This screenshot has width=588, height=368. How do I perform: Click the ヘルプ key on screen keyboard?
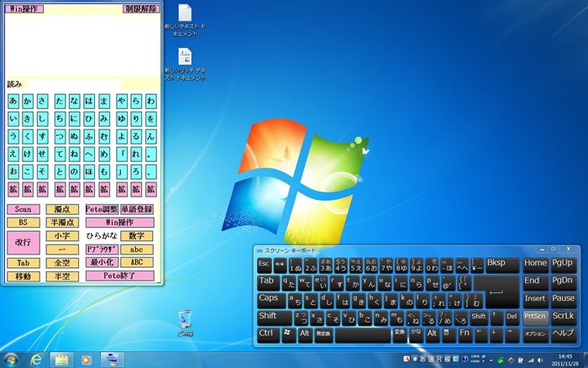tap(564, 334)
